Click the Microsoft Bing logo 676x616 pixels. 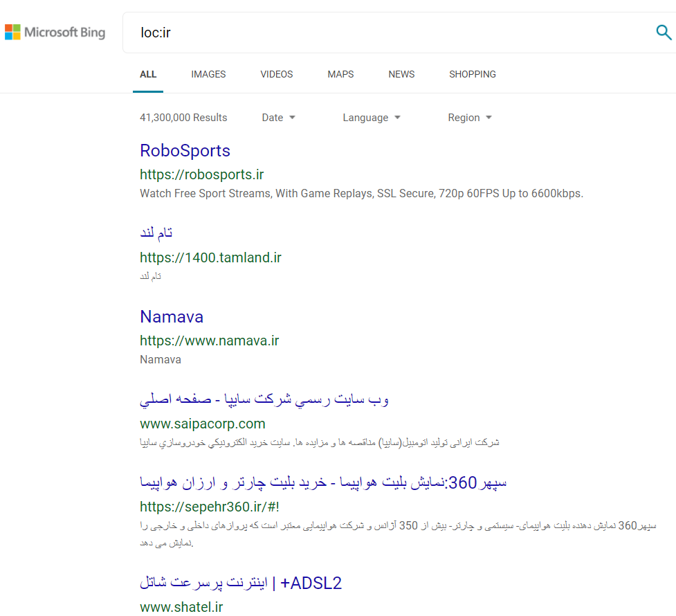pos(55,33)
